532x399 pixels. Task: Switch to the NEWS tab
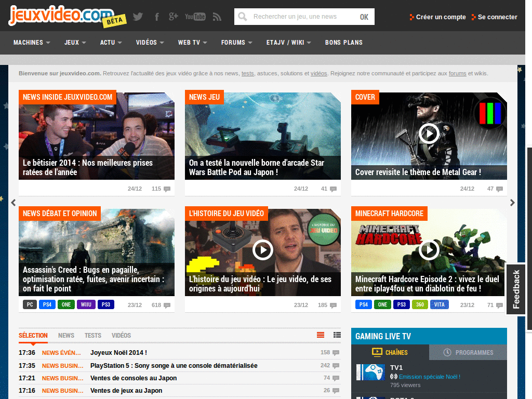pyautogui.click(x=66, y=335)
